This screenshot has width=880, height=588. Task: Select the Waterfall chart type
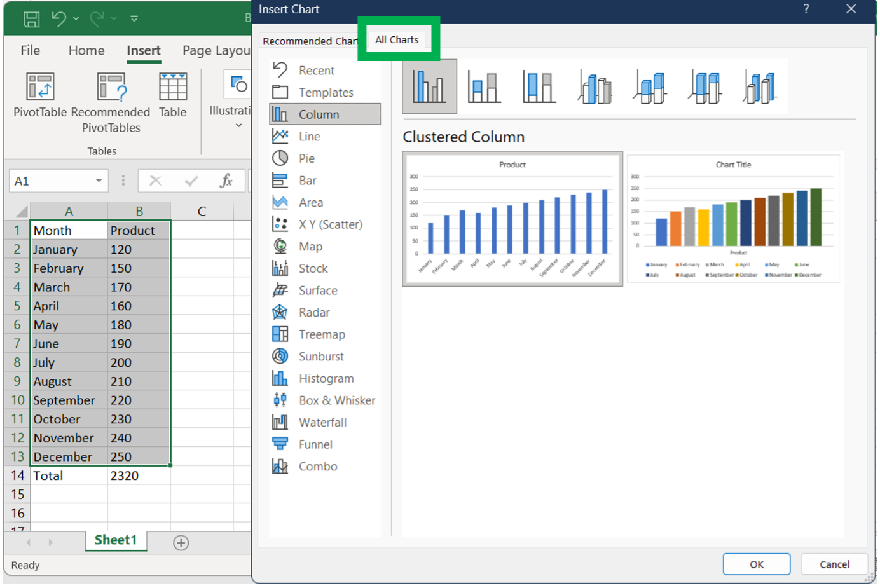pos(322,422)
